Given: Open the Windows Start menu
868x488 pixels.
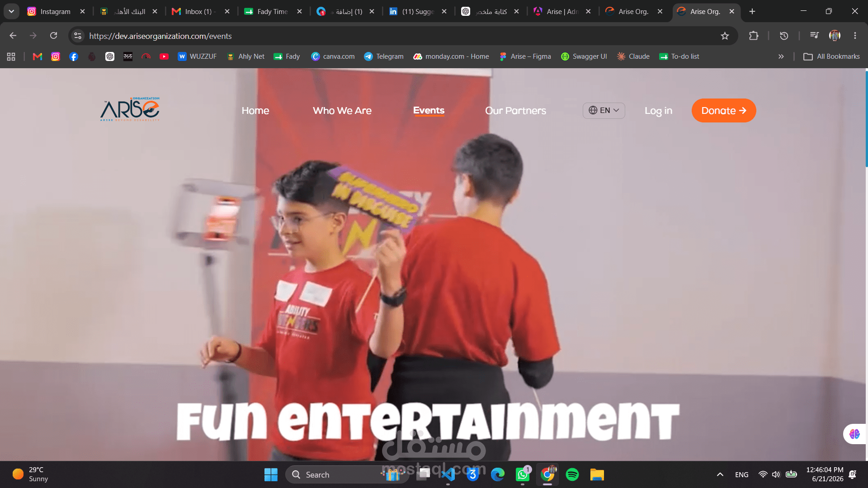Looking at the screenshot, I should coord(271,474).
